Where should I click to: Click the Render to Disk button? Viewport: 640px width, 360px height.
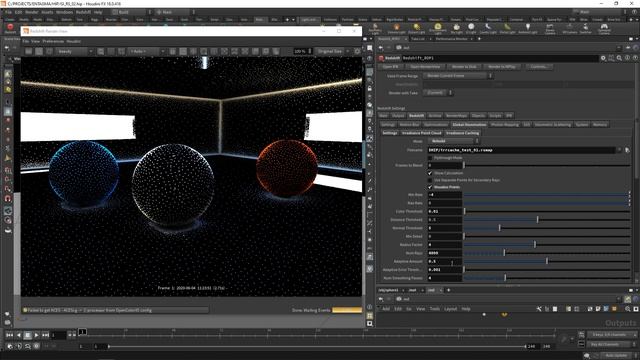pyautogui.click(x=464, y=67)
